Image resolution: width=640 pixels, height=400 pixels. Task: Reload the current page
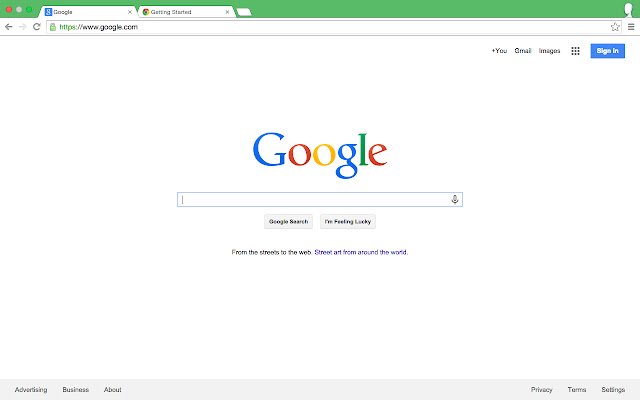point(37,27)
